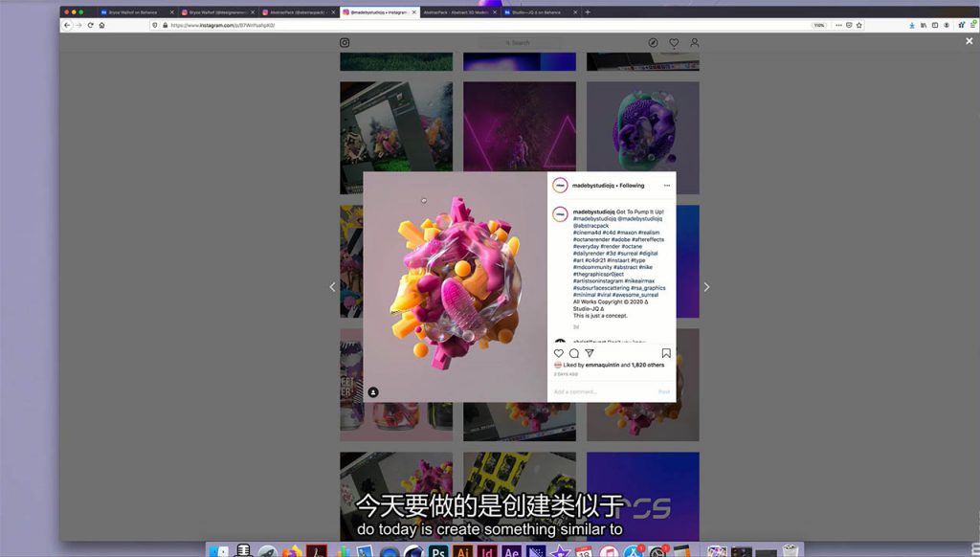Open After Effects from the Dock

511,551
